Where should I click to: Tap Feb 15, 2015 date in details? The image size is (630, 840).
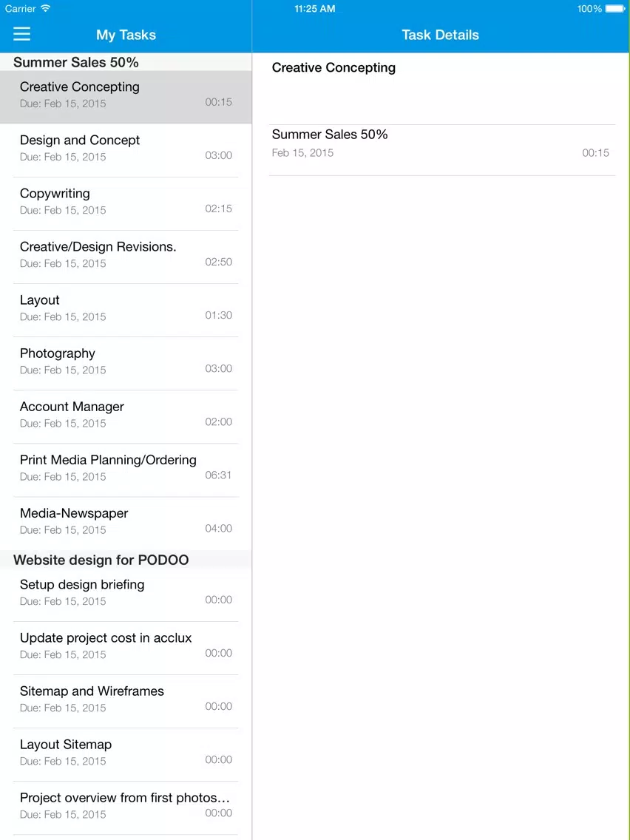point(302,152)
